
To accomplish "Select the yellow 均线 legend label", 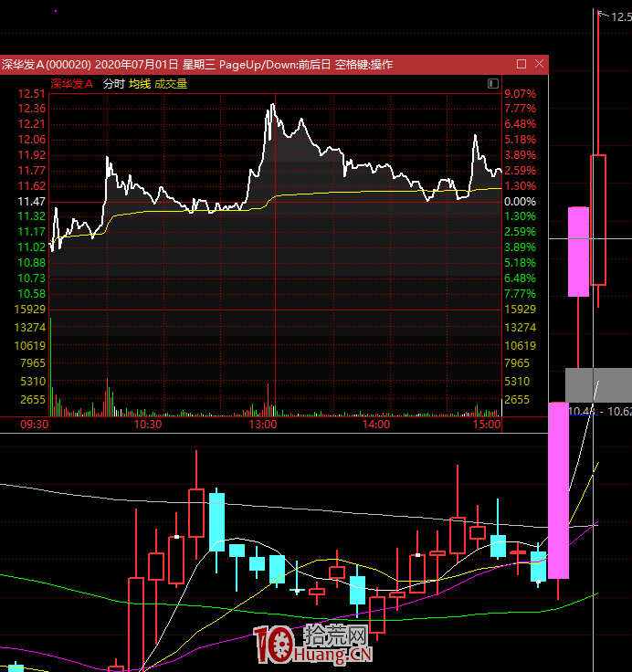I will tap(140, 84).
